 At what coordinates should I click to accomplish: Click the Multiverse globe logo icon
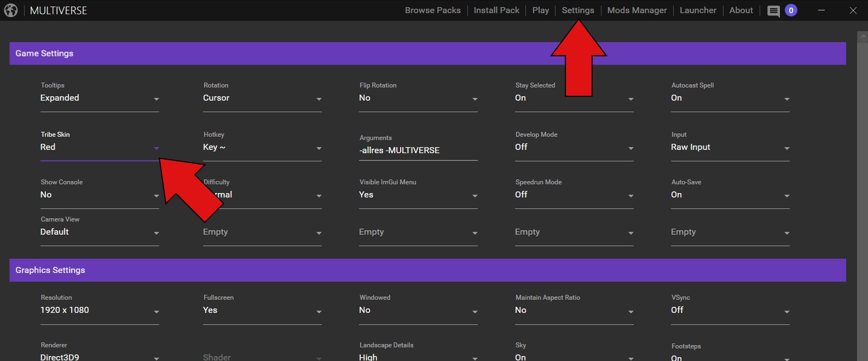pos(11,10)
